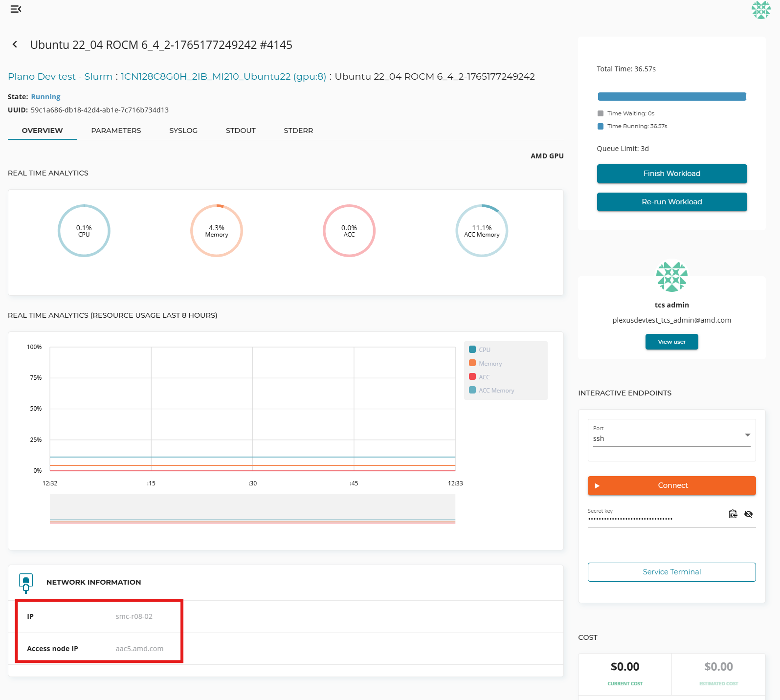This screenshot has width=780, height=700.
Task: Click the back arrow beside workload title
Action: [15, 44]
